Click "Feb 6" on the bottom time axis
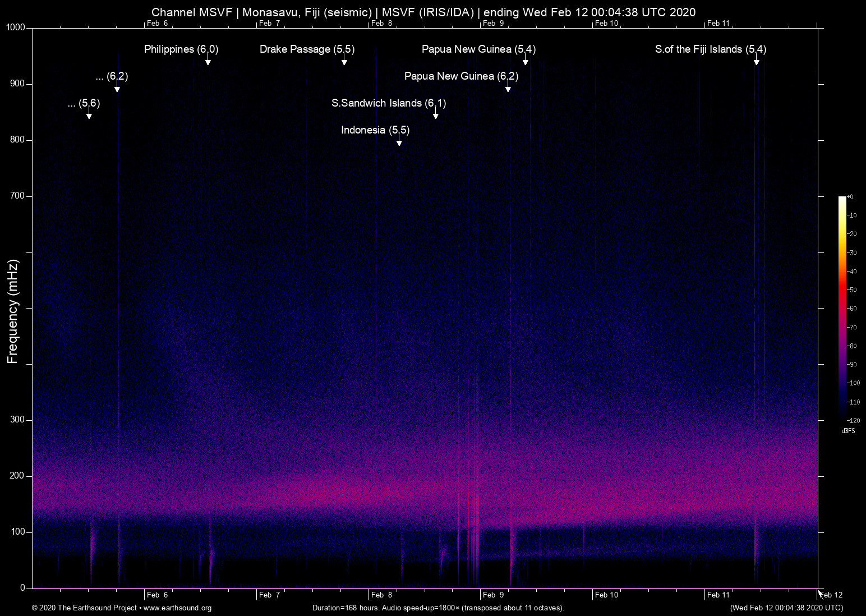 (x=157, y=595)
